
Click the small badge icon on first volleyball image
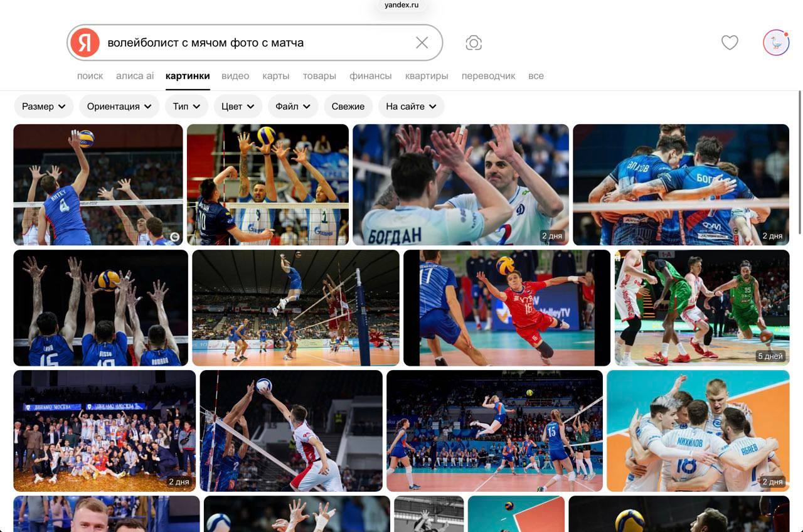tap(175, 237)
